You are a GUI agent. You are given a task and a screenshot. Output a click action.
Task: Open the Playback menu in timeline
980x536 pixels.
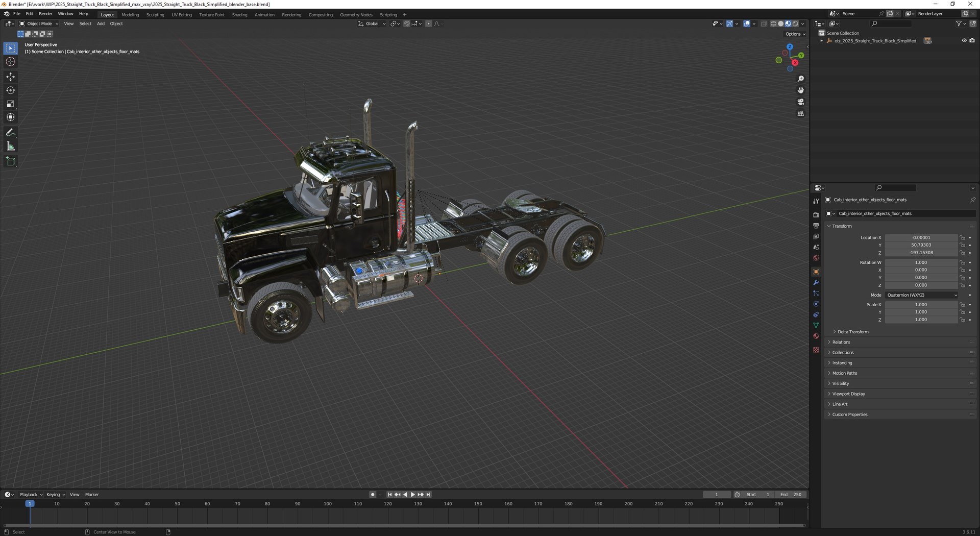[x=31, y=495]
